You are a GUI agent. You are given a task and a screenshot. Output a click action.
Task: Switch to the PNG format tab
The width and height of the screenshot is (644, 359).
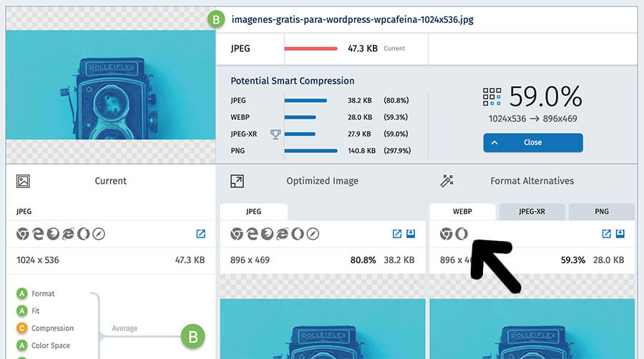point(601,212)
